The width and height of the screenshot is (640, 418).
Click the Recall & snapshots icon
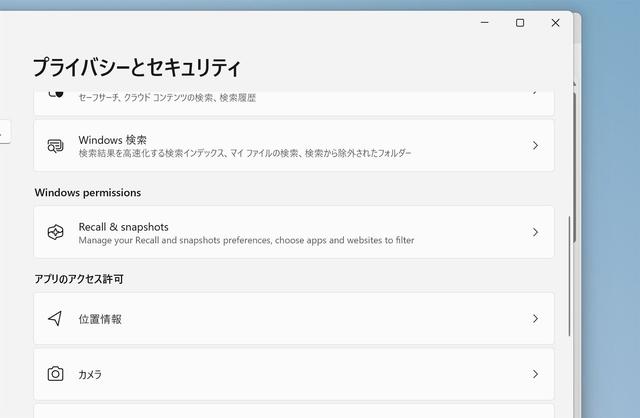56,232
